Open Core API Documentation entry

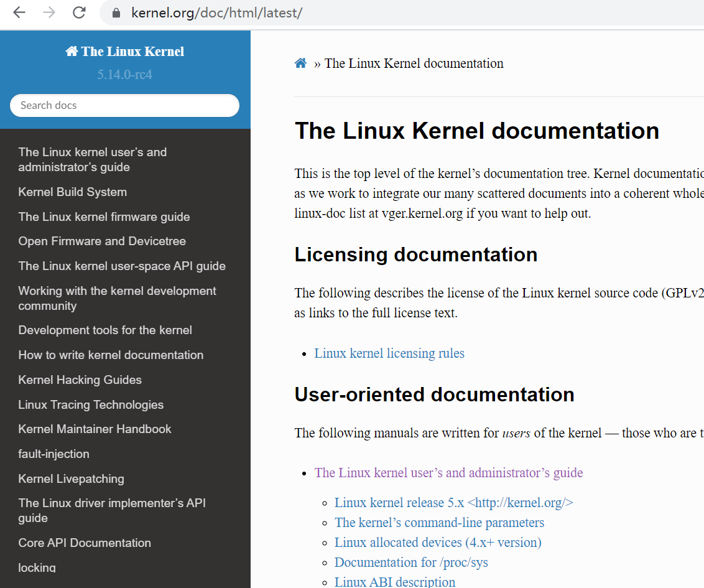point(85,543)
